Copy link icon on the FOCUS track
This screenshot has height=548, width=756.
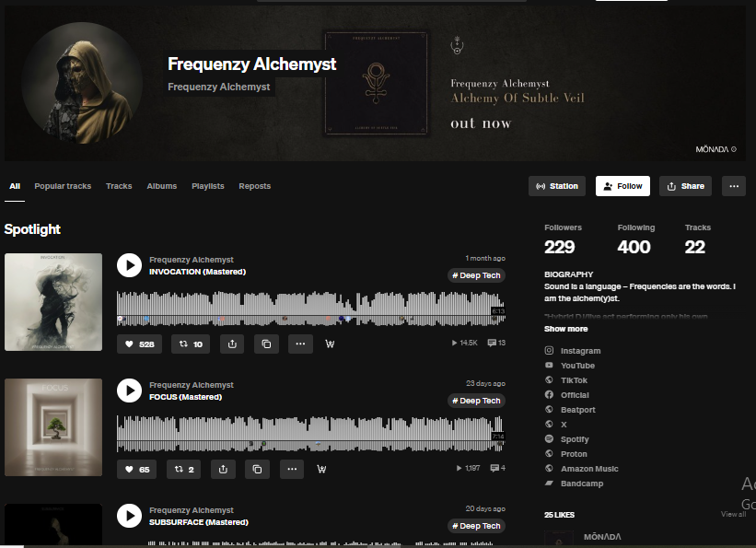pos(258,469)
